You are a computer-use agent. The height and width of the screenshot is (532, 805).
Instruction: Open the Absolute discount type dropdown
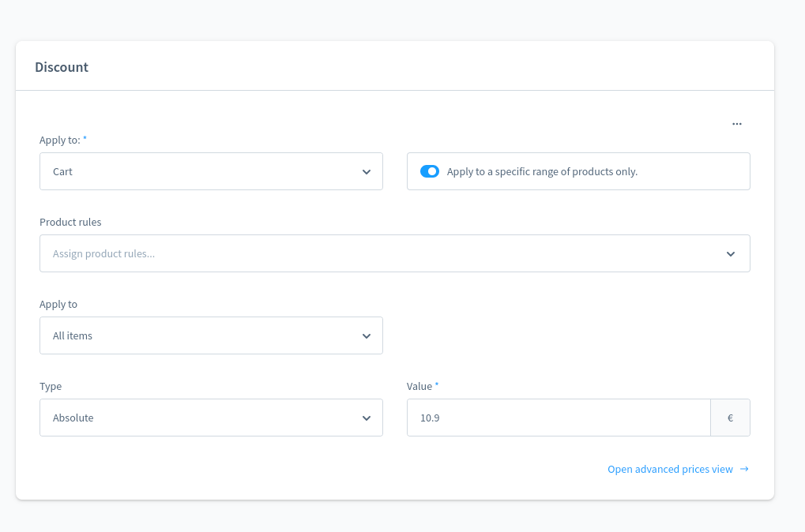(211, 417)
